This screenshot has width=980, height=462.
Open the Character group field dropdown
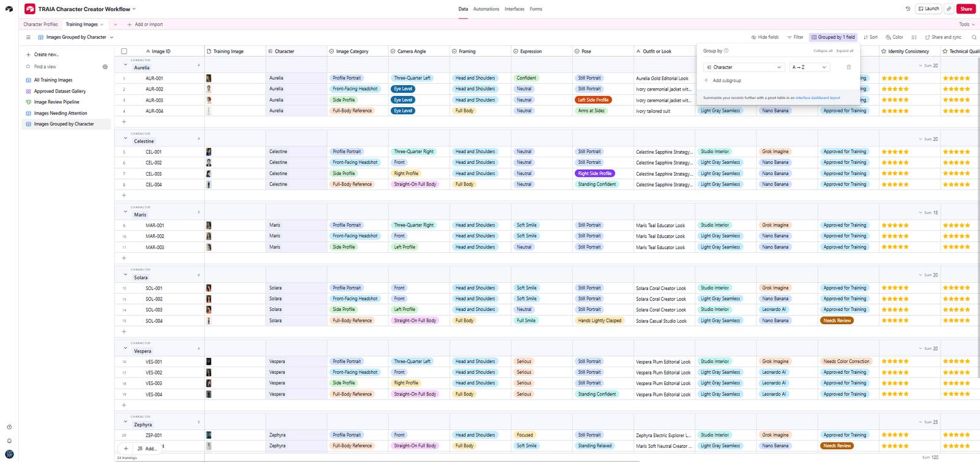point(744,67)
